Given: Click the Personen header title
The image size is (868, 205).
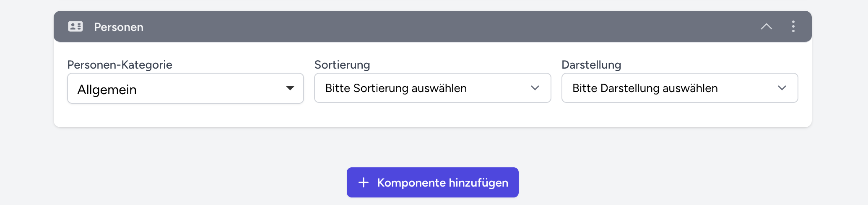Looking at the screenshot, I should coord(119,27).
